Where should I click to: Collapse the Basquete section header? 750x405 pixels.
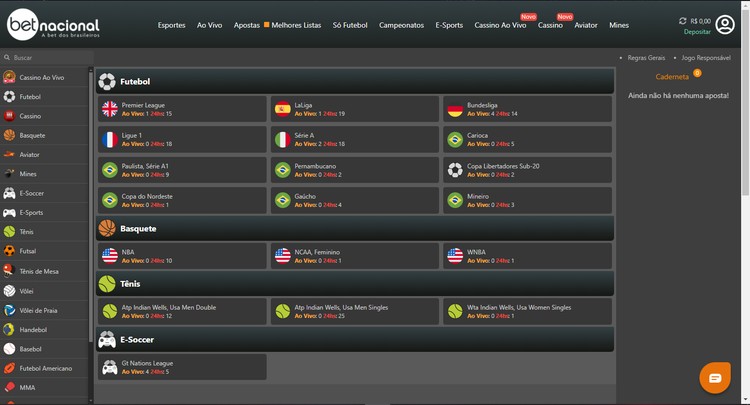click(355, 229)
